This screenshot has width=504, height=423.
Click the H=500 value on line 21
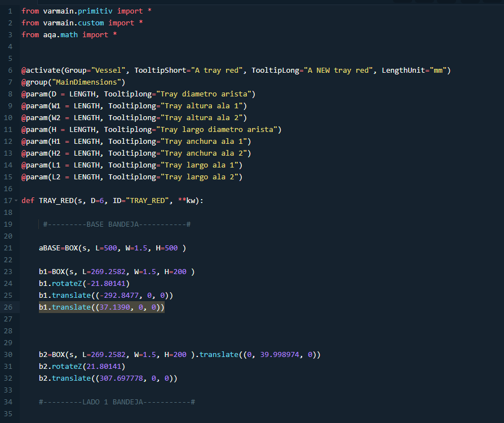point(167,248)
